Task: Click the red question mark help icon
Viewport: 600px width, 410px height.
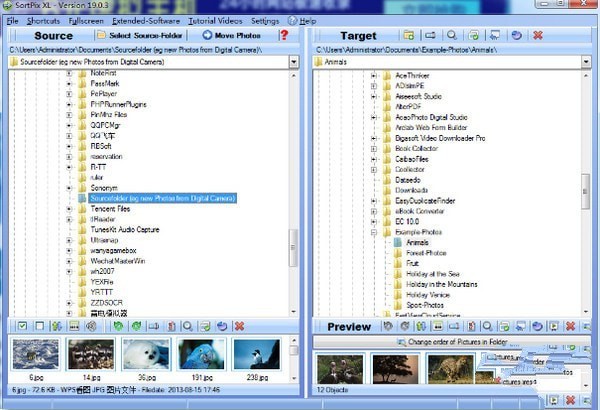Action: click(x=284, y=35)
